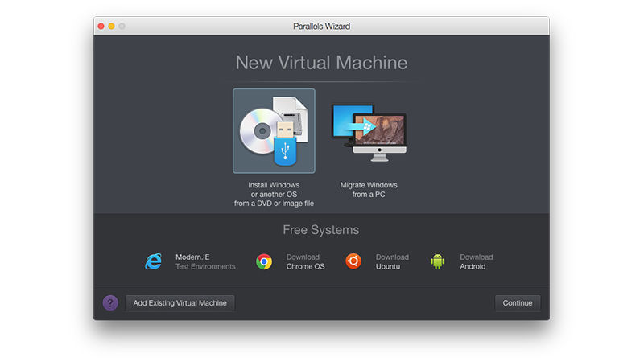
Task: Close the Parallels Wizard window
Action: [x=101, y=26]
